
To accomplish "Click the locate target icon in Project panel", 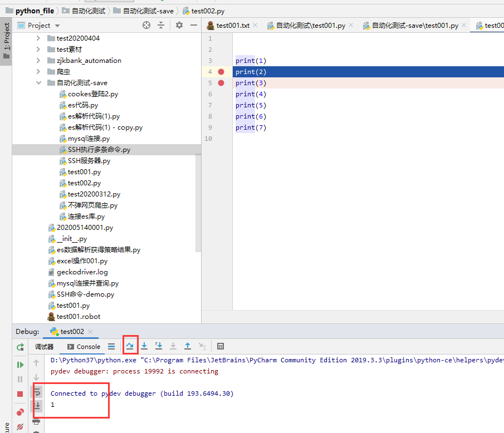I will (x=146, y=25).
